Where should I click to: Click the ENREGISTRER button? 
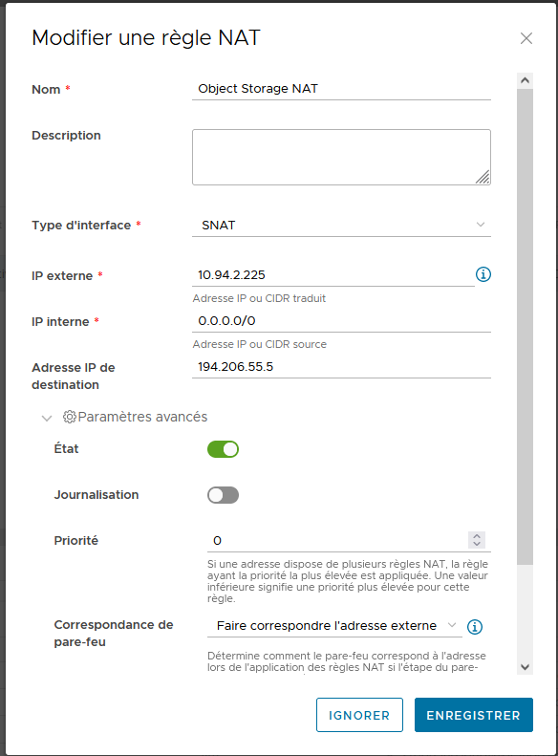coord(474,715)
